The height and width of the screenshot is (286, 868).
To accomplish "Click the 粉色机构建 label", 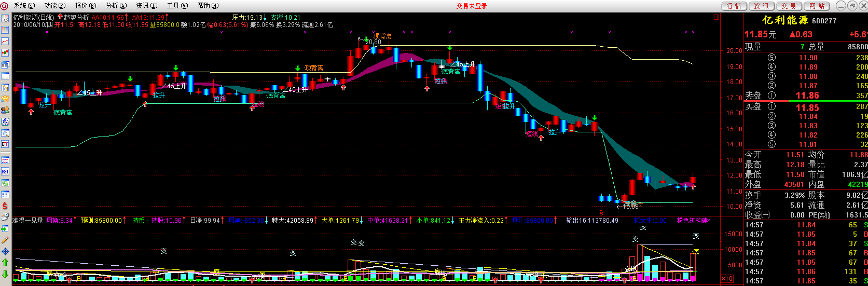I will pos(692,221).
